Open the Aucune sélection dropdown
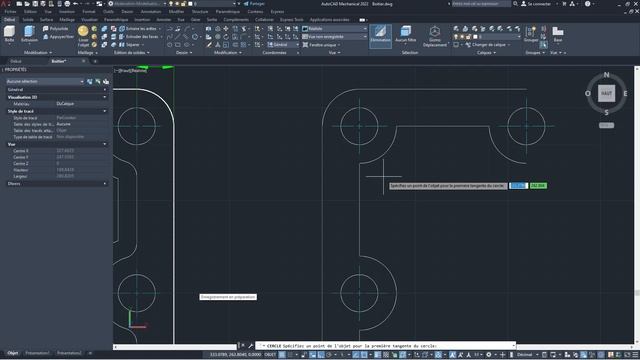The height and width of the screenshot is (360, 640). click(x=45, y=82)
